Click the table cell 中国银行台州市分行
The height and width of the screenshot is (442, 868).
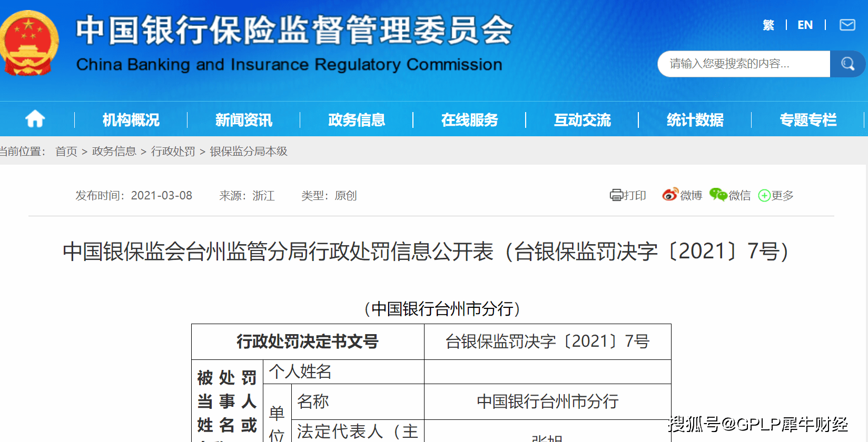(548, 401)
